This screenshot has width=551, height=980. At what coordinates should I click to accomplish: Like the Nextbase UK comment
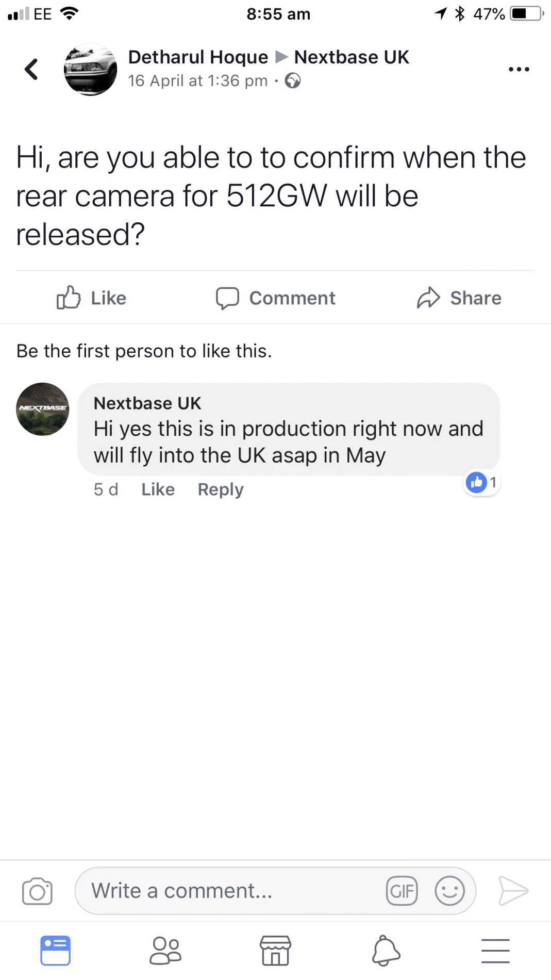(x=158, y=489)
